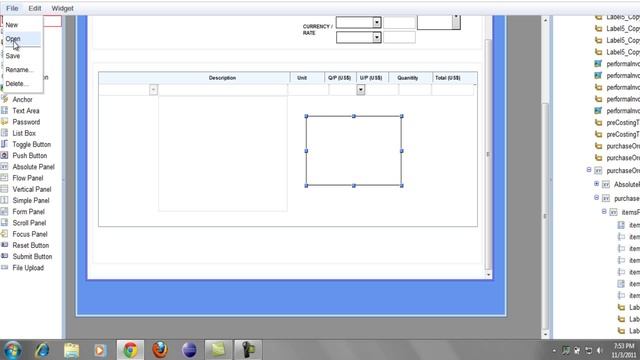The height and width of the screenshot is (360, 640).
Task: Open the upper CURRENCY / RATE dropdown
Action: pos(377,22)
